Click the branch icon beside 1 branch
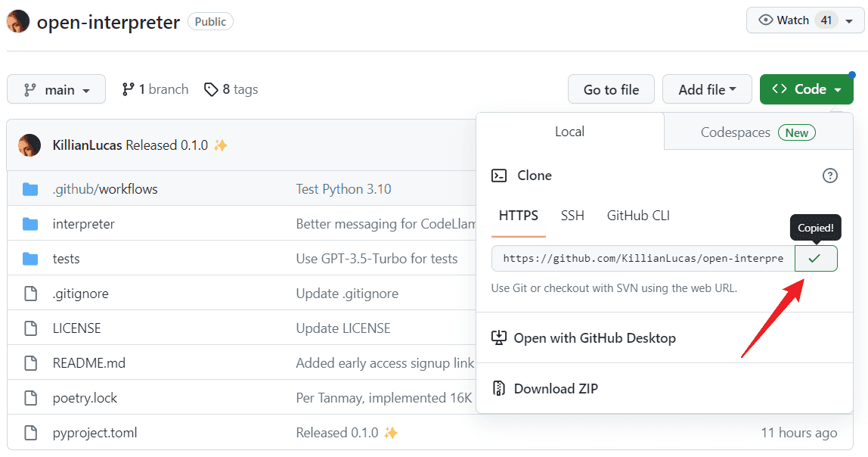868x457 pixels. [128, 89]
